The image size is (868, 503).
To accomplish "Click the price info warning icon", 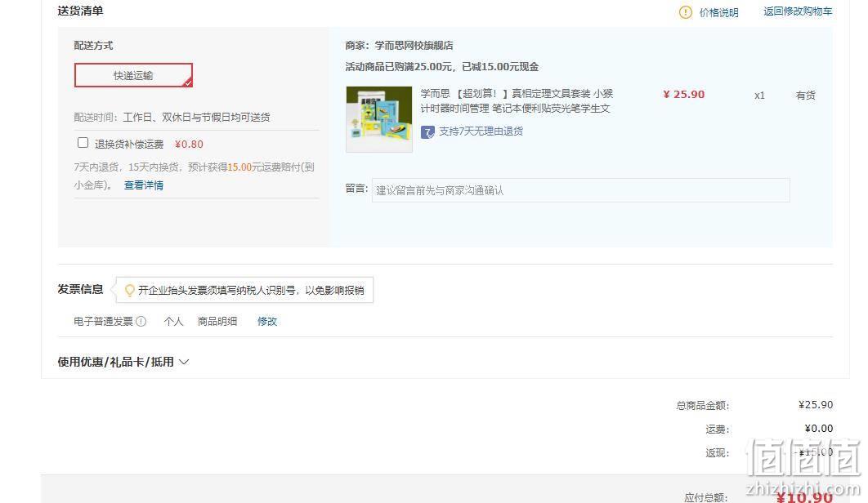I will pyautogui.click(x=685, y=12).
